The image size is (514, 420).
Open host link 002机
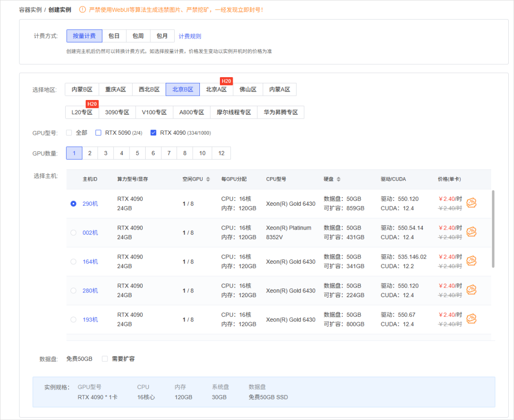[x=90, y=232]
